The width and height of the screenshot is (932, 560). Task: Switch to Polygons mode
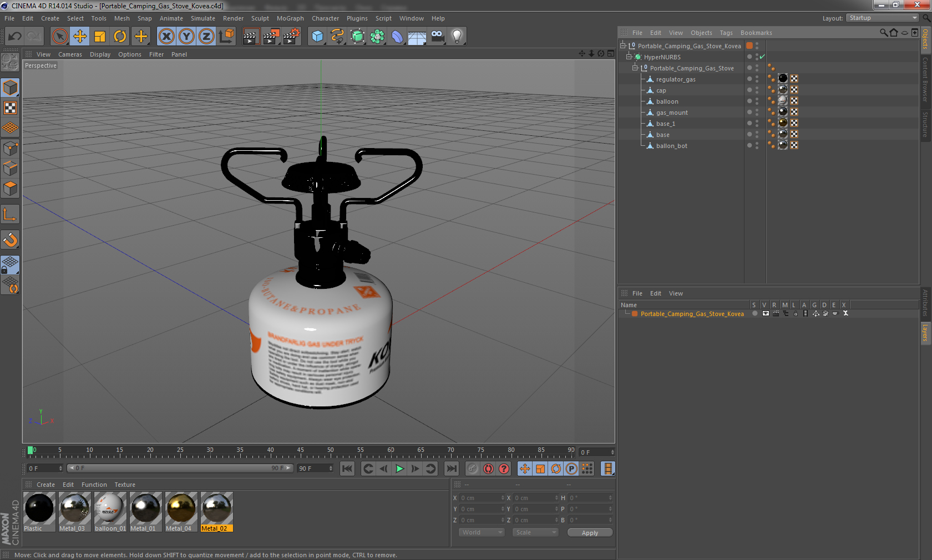click(10, 189)
